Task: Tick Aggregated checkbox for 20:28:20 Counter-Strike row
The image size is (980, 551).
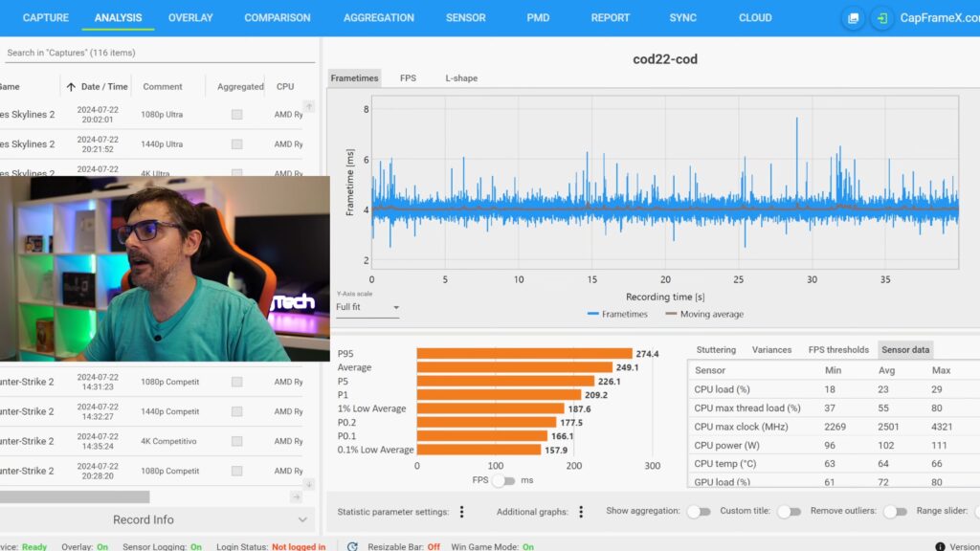Action: (237, 471)
